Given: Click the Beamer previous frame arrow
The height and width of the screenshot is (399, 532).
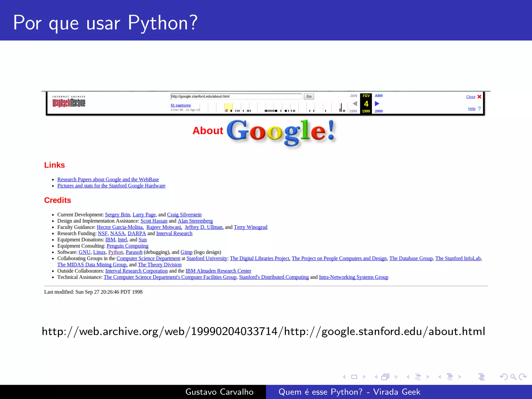Looking at the screenshot, I should click(x=376, y=377).
